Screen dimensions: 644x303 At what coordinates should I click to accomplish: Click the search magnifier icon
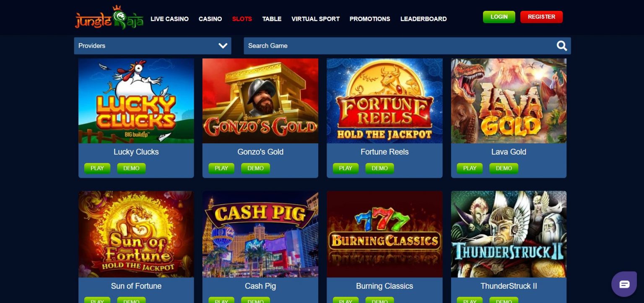coord(561,46)
